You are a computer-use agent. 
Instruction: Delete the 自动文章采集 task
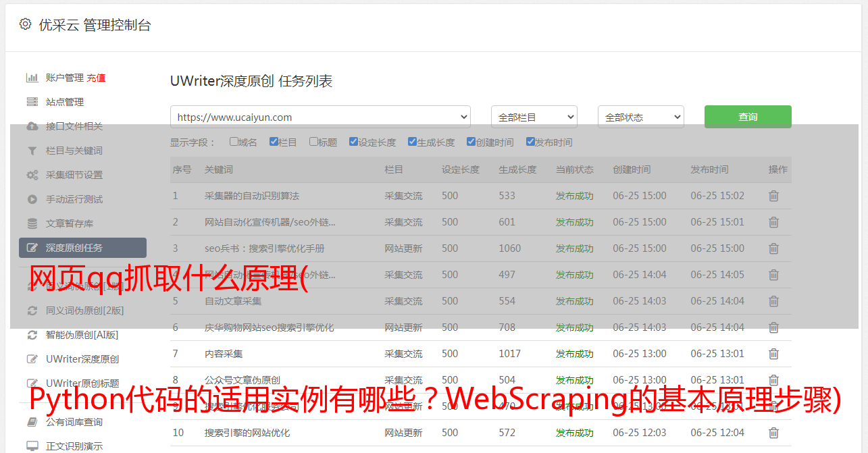(773, 301)
